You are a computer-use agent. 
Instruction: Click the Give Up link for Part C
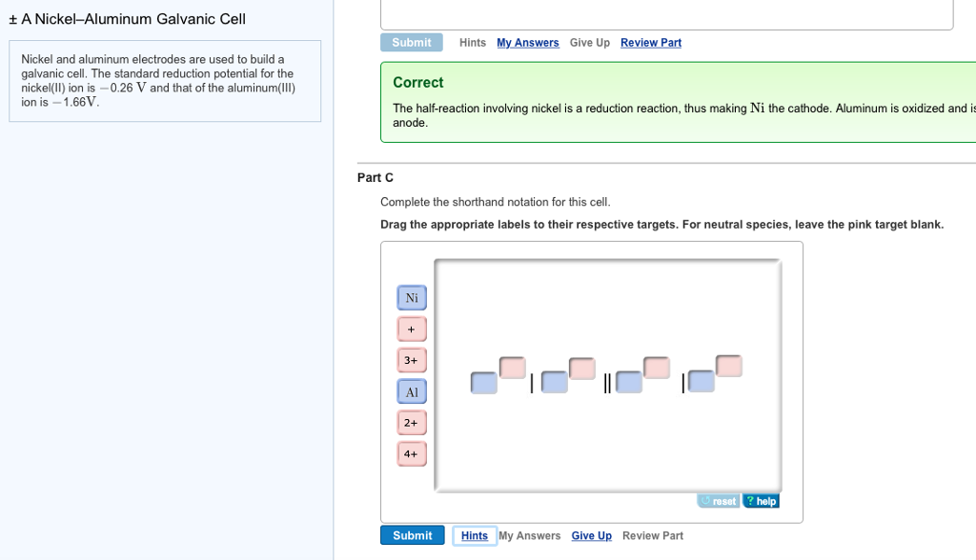[591, 536]
